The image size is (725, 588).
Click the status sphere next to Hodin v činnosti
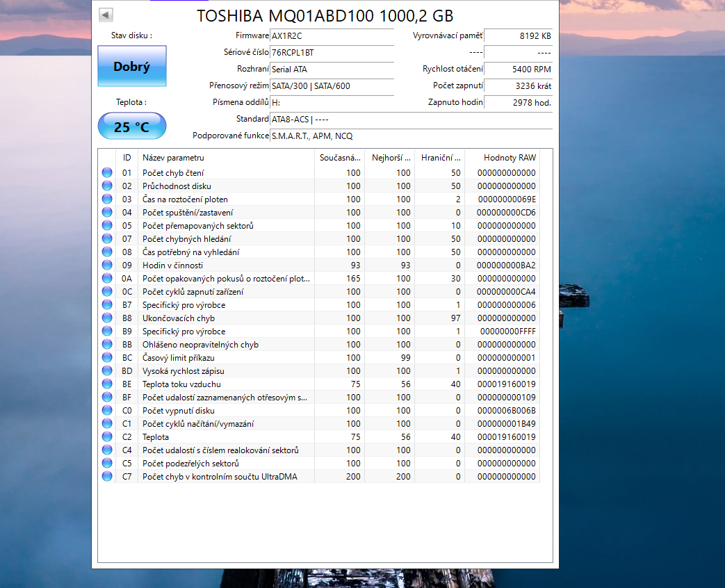[106, 265]
